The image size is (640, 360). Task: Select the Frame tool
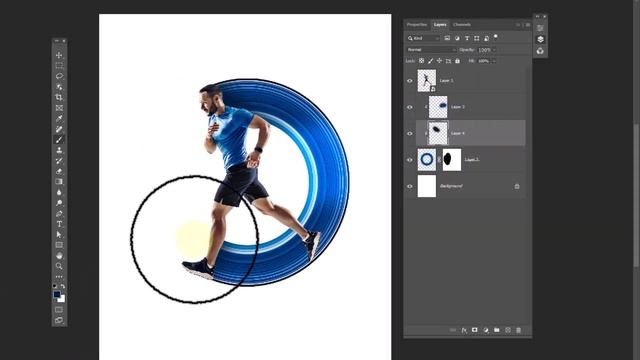[x=59, y=108]
